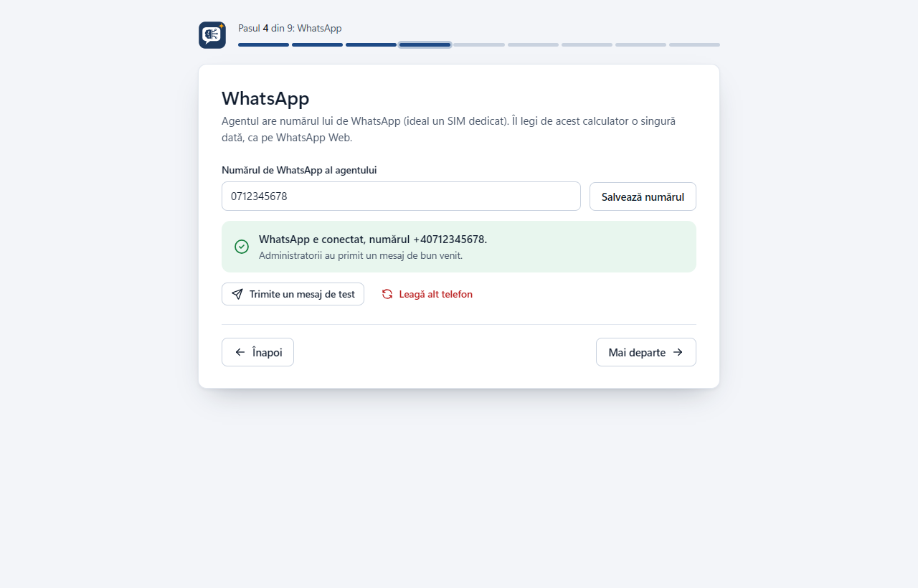Image resolution: width=918 pixels, height=588 pixels.
Task: Select the third progress step segment
Action: (x=371, y=44)
